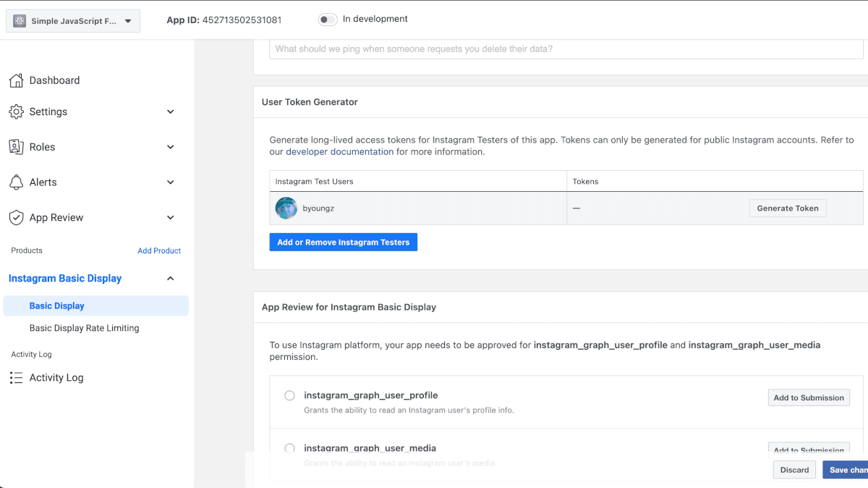Click the Instagram Test Users column header
Screen dimensions: 868x488
pos(315,182)
